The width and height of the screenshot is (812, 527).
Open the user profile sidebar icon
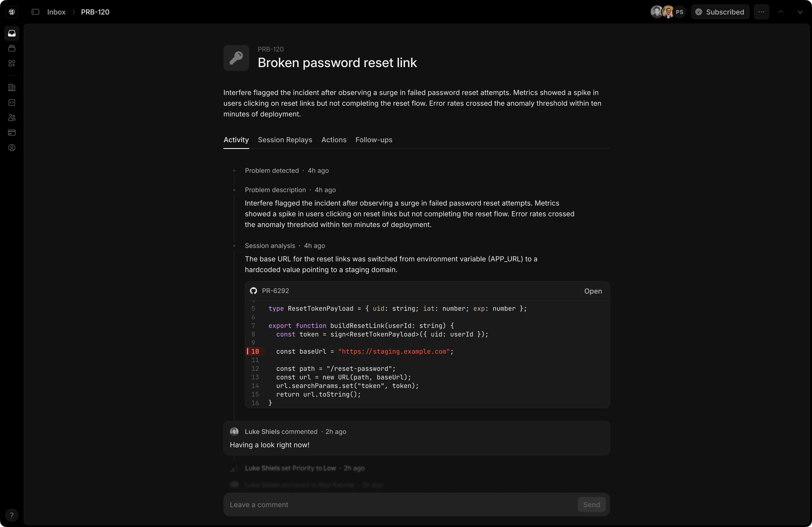(12, 148)
